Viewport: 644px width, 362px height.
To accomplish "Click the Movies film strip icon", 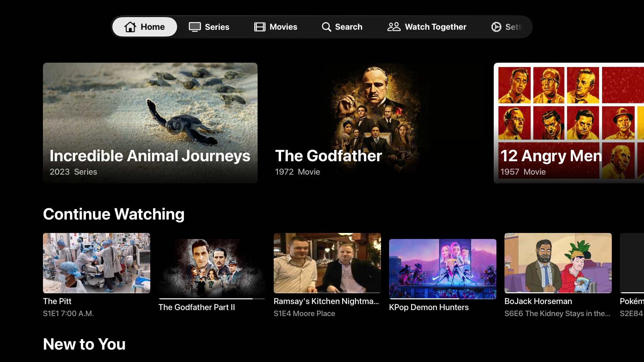I will (260, 27).
